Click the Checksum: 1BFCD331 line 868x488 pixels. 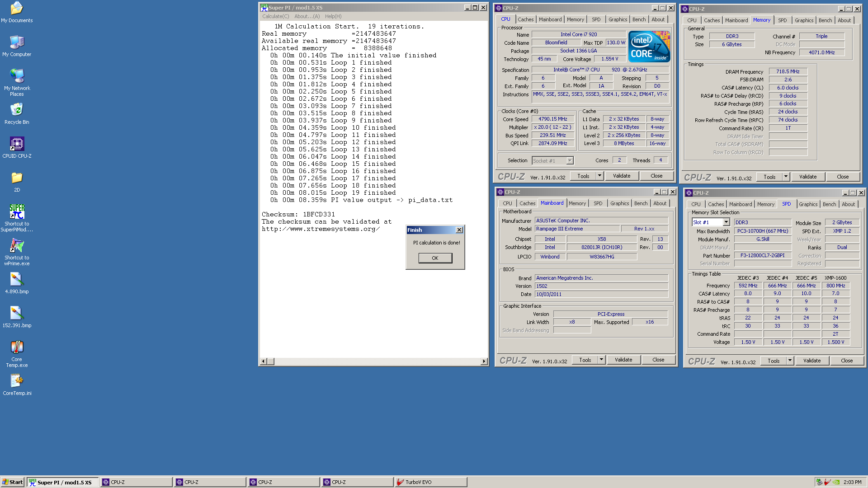[x=298, y=215]
